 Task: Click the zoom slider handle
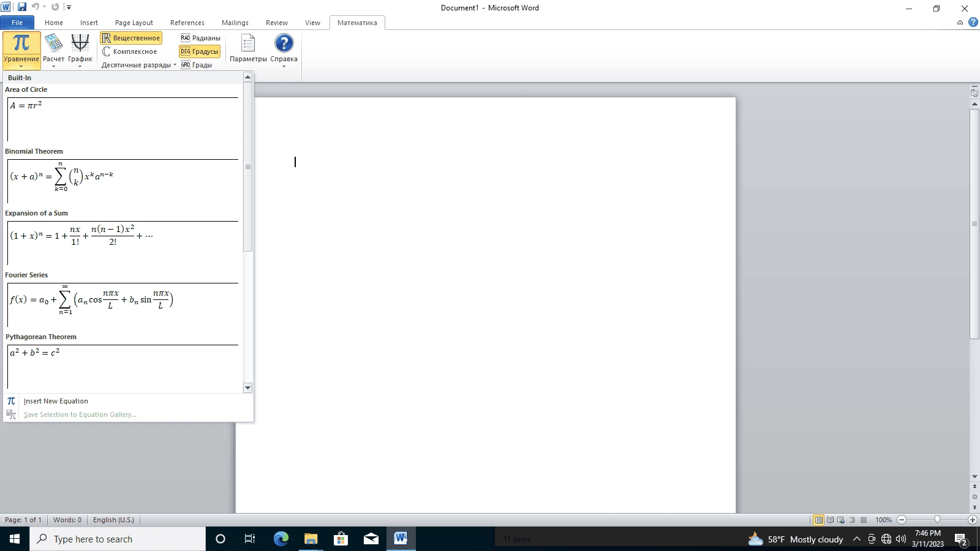(x=937, y=520)
